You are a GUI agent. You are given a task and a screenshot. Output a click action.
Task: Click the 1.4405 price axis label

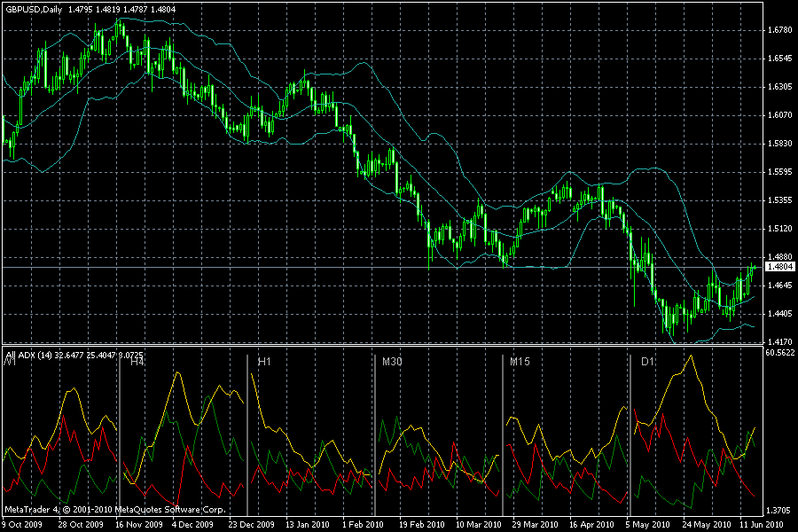780,314
